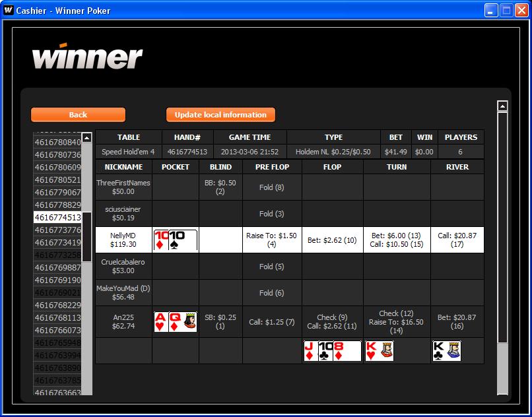
Task: Select hand 4616763994 in the list
Action: pyautogui.click(x=57, y=356)
